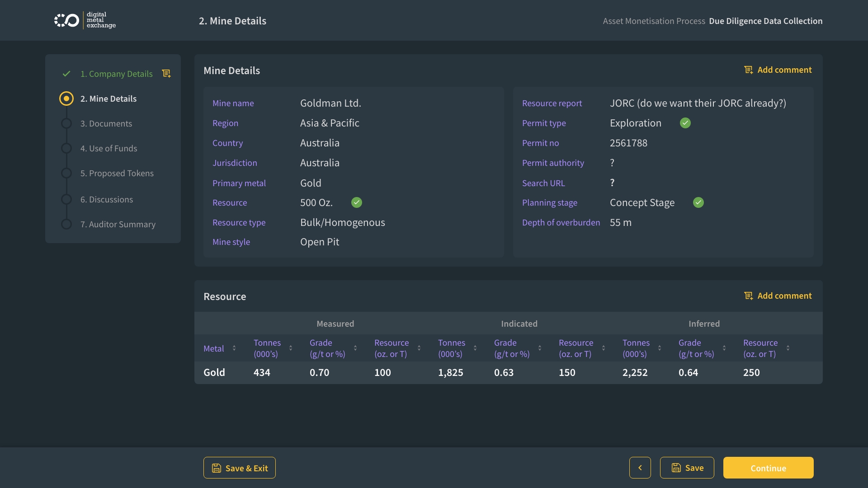Select the Use of Funds step circle
Viewport: 868px width, 488px height.
point(66,148)
